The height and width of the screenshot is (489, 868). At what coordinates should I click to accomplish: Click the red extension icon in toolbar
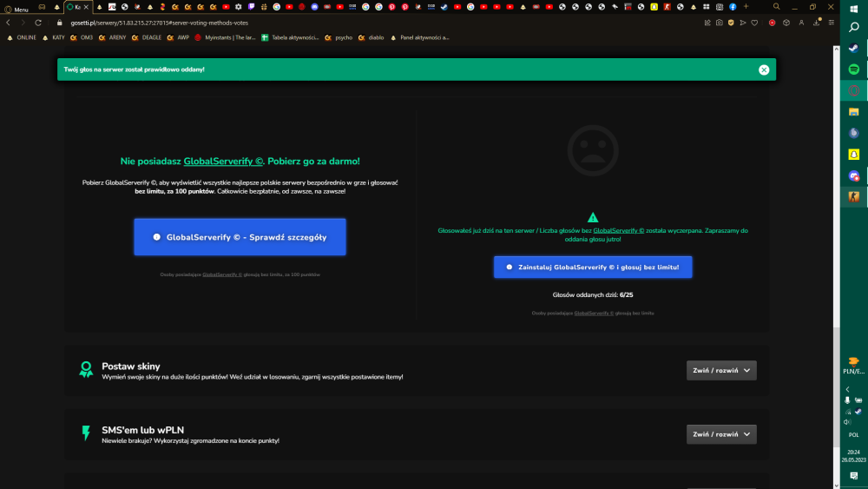773,23
